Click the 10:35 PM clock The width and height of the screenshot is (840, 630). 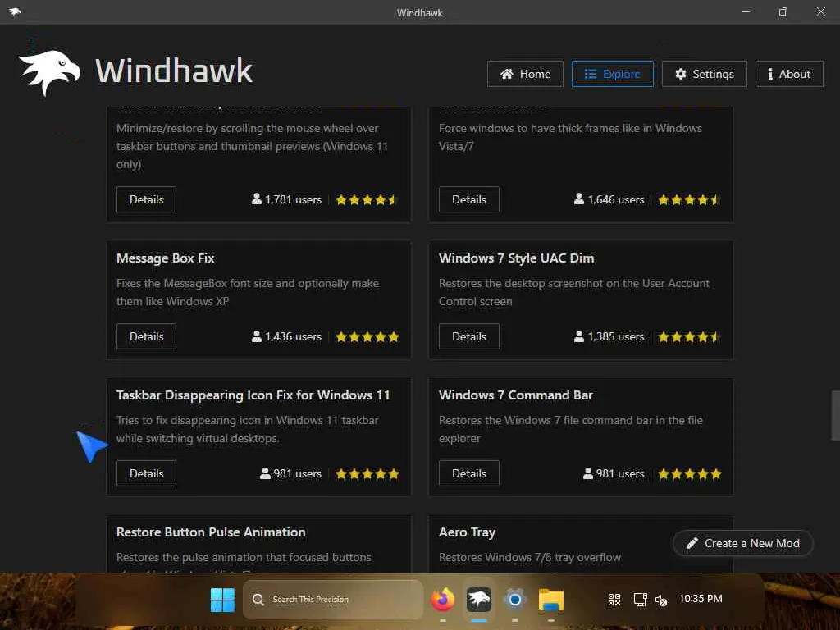pos(701,598)
